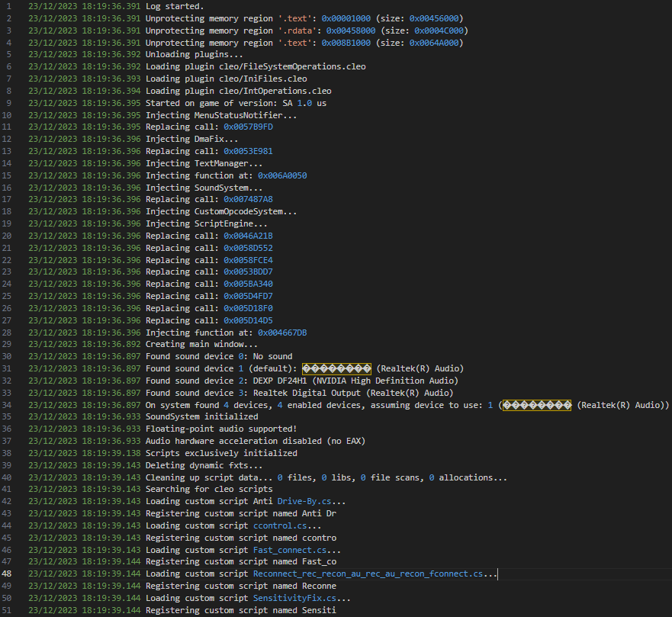The width and height of the screenshot is (672, 617).
Task: Click 'Injecting MenuStatusNotifier...' text
Action: click(221, 115)
